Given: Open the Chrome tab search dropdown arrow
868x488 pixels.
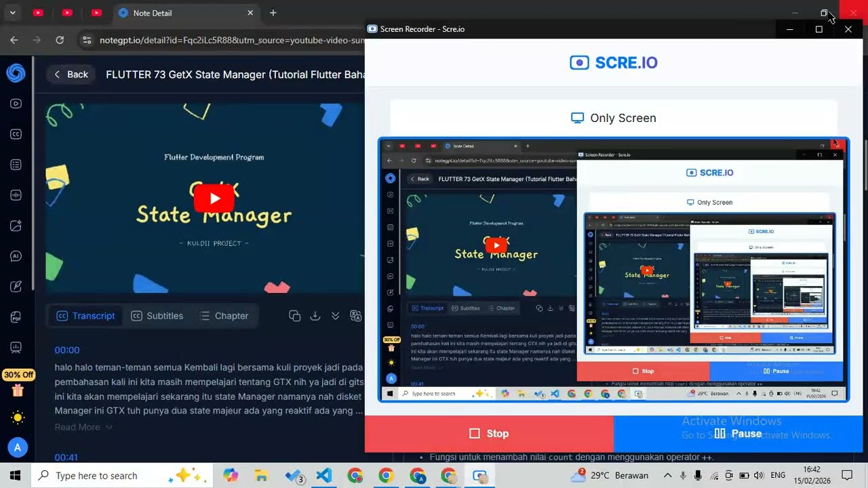Looking at the screenshot, I should point(13,13).
